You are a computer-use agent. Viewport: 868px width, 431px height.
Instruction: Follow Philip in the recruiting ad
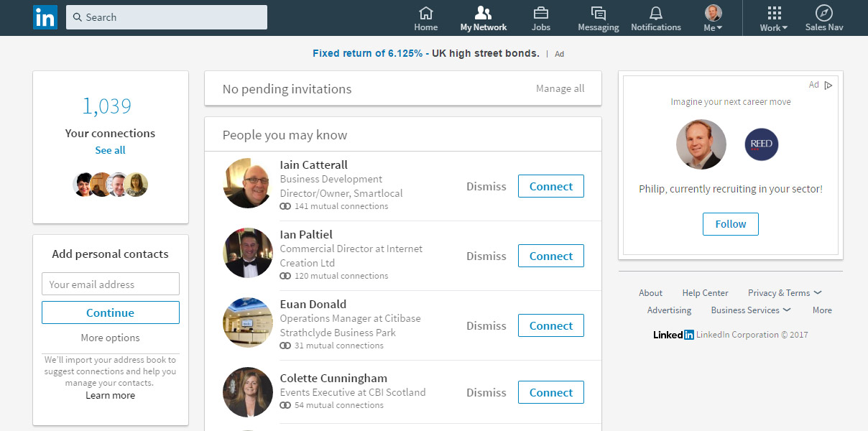coord(730,223)
